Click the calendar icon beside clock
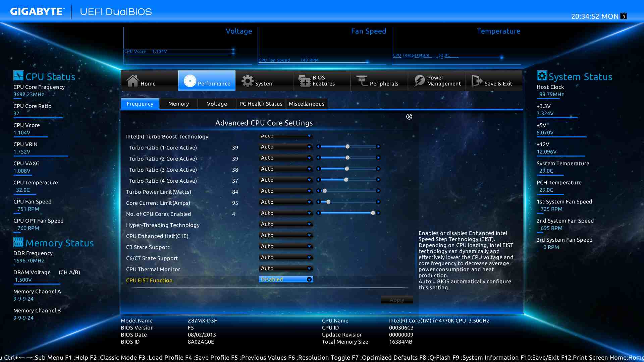The image size is (644, 362). point(624,16)
